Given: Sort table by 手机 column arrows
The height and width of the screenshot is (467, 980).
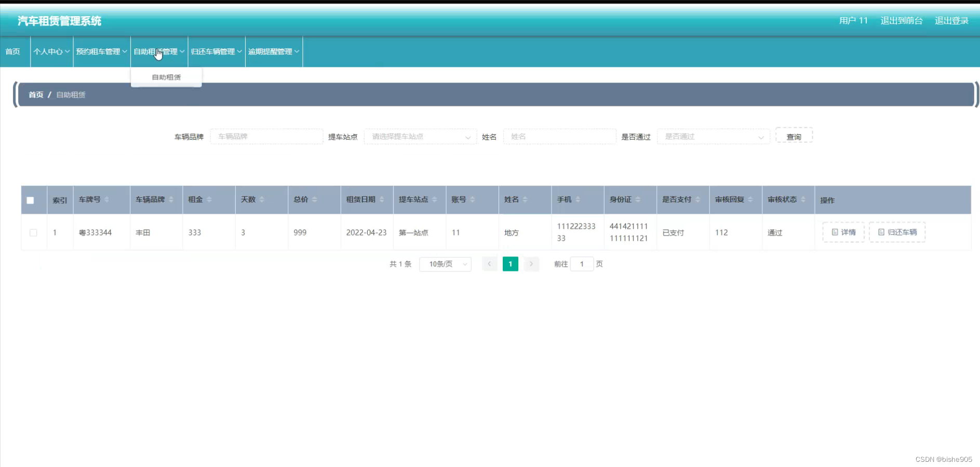Looking at the screenshot, I should coord(578,200).
